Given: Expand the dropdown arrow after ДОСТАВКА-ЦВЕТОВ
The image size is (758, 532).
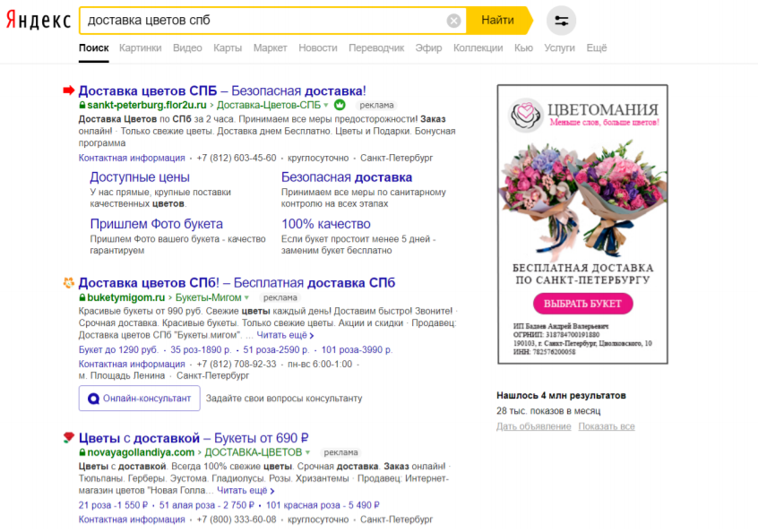Looking at the screenshot, I should (307, 453).
